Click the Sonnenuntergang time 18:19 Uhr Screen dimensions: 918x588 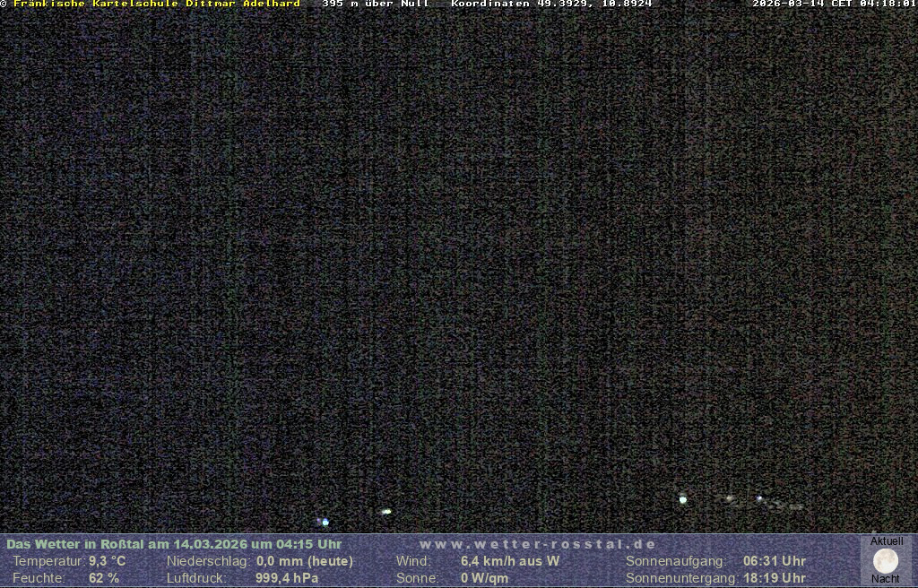click(x=775, y=578)
